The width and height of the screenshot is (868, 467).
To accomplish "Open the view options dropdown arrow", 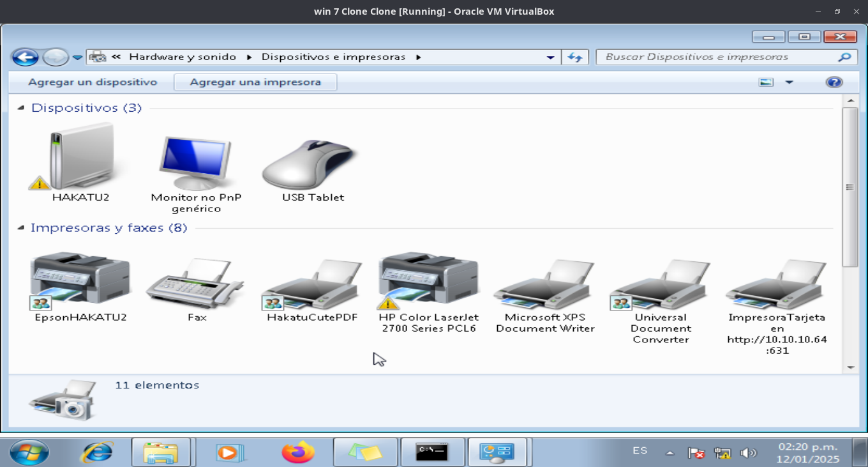I will 789,82.
